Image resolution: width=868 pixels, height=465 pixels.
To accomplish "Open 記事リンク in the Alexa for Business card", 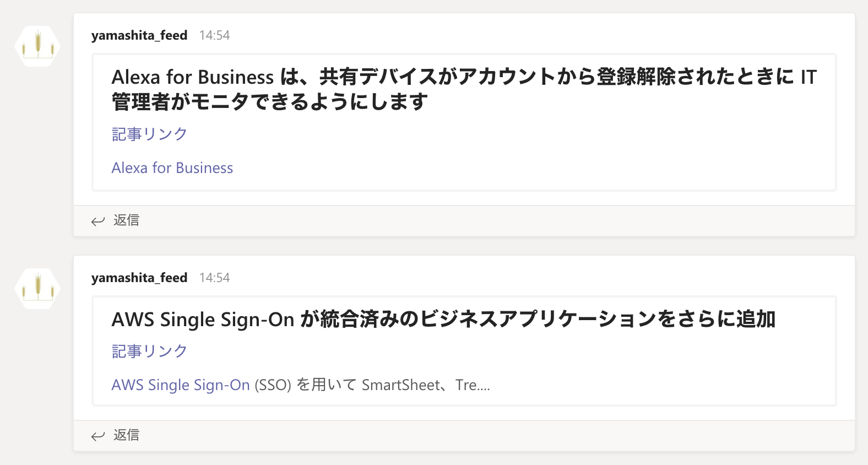I will [150, 134].
